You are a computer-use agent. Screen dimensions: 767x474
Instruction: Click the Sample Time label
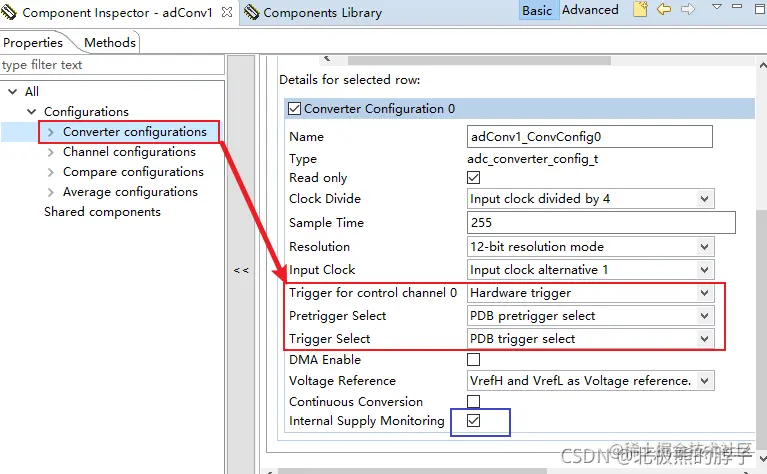click(326, 223)
